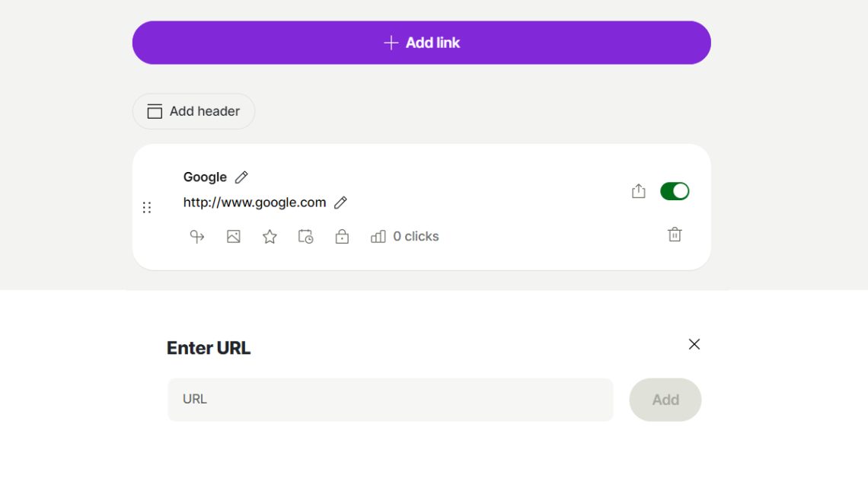The width and height of the screenshot is (868, 488).
Task: Disable the Google link toggle
Action: (674, 191)
